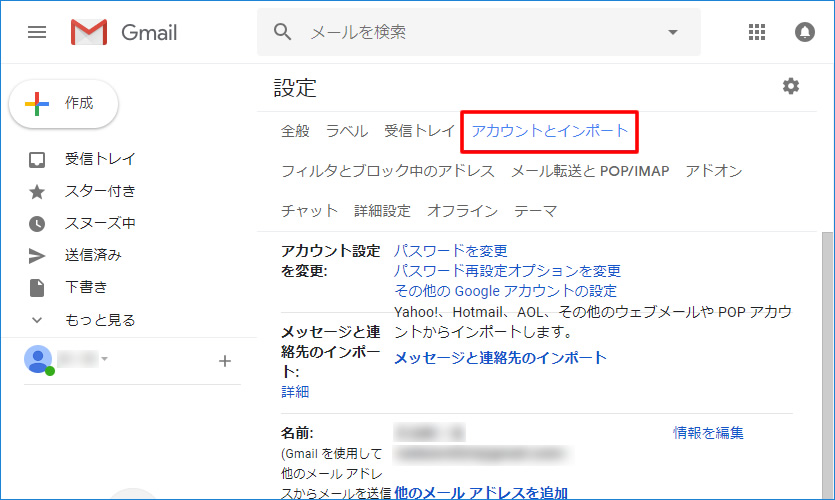835x500 pixels.
Task: Switch to the 受信トレイ settings tab
Action: (x=420, y=131)
